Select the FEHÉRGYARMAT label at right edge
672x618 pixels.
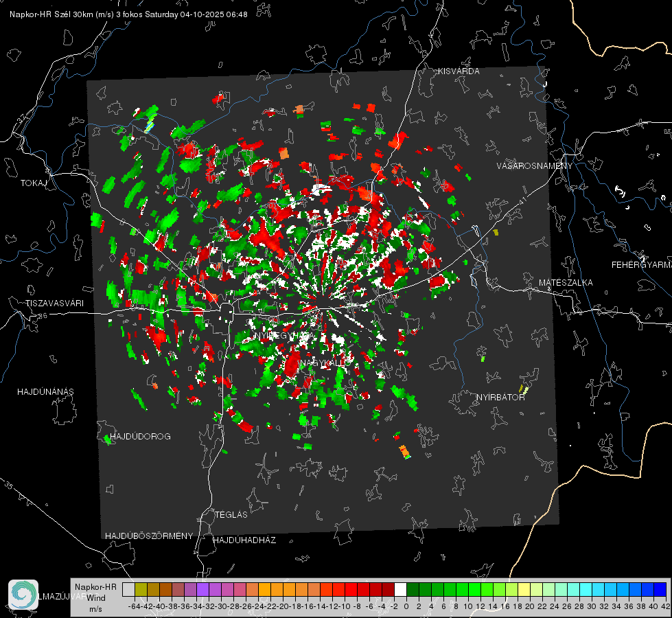[x=642, y=265]
